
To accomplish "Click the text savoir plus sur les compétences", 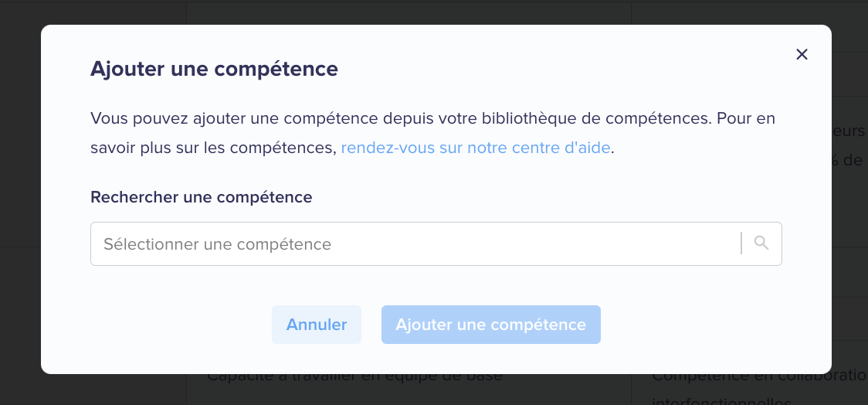I will click(213, 148).
